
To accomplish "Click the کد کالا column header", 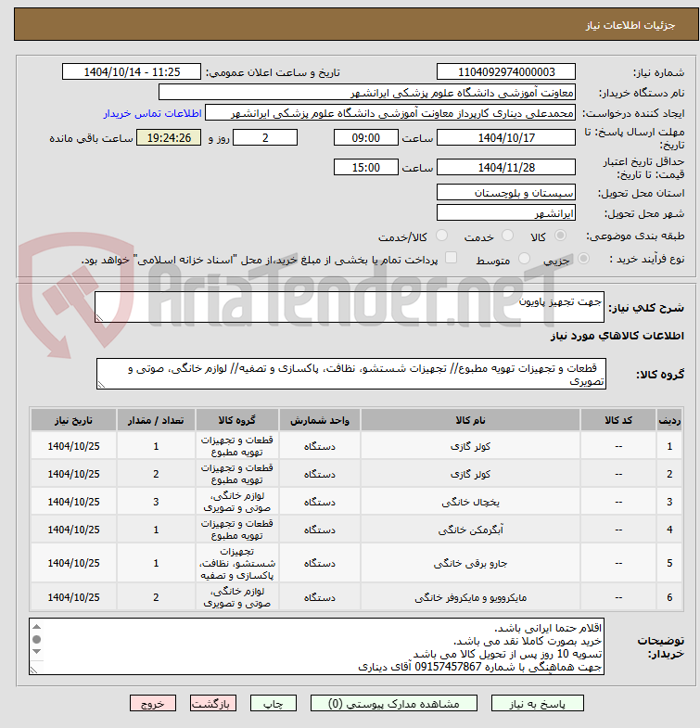I will point(618,420).
